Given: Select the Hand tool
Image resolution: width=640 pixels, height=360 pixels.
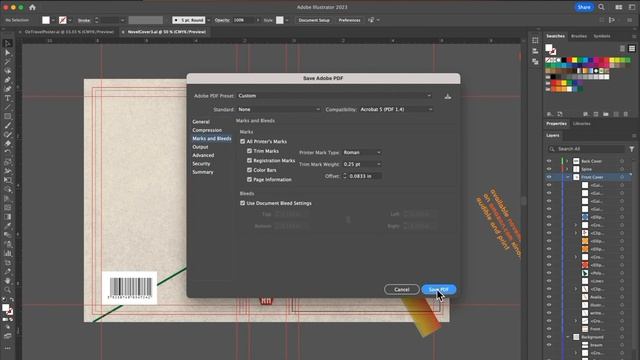Looking at the screenshot, I should point(7,281).
